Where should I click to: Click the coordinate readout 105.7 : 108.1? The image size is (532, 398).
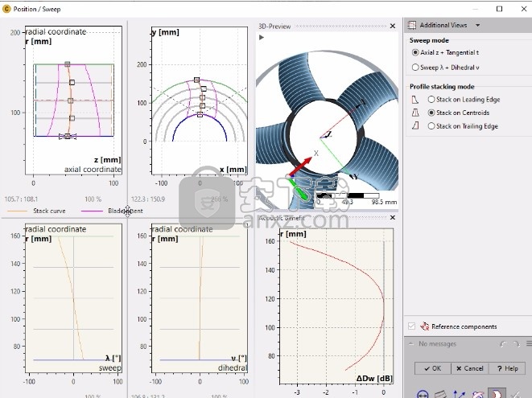pos(21,199)
